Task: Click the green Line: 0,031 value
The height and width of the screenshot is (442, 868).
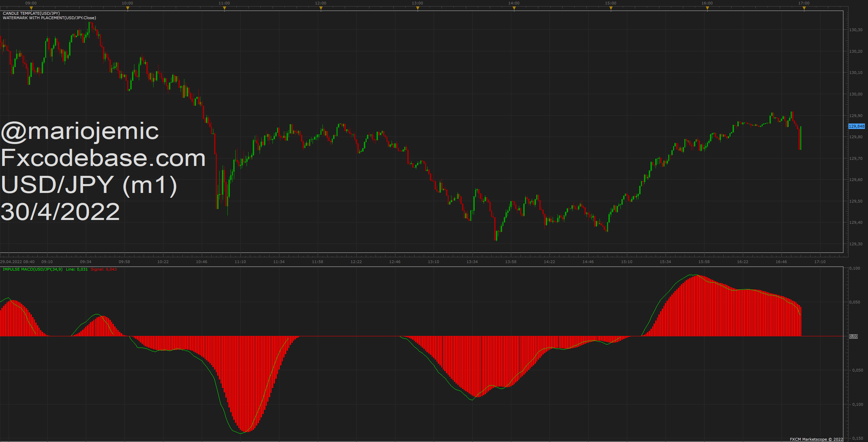Action: [77, 269]
